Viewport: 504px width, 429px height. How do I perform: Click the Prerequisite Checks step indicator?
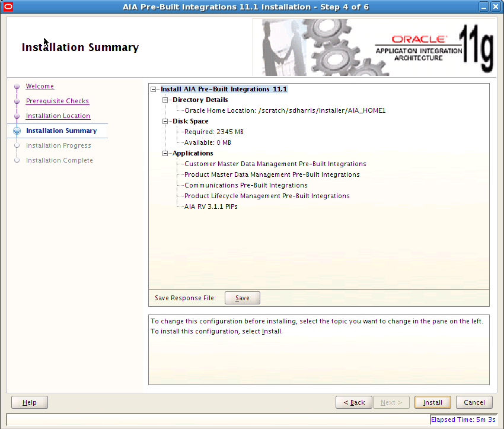click(x=16, y=101)
